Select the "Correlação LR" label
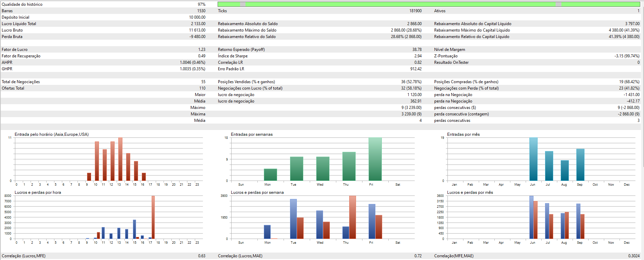Viewport: 644px width, 260px height. tap(231, 62)
